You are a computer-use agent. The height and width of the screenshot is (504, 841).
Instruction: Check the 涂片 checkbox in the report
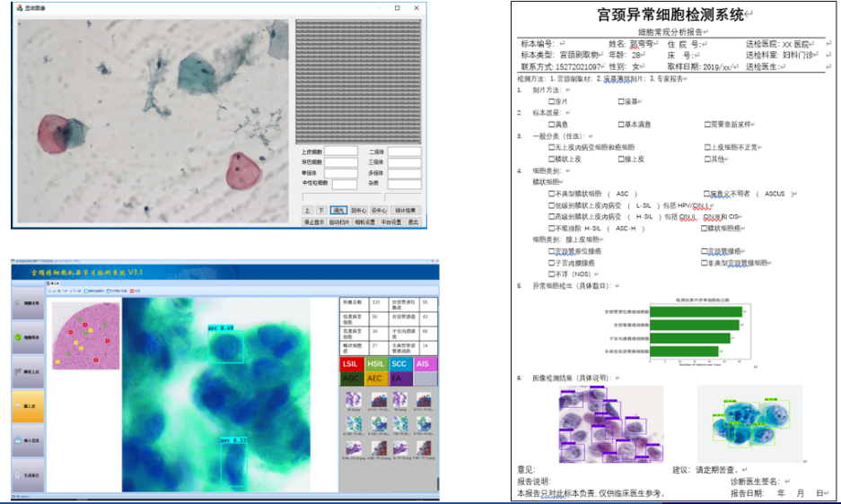point(551,101)
